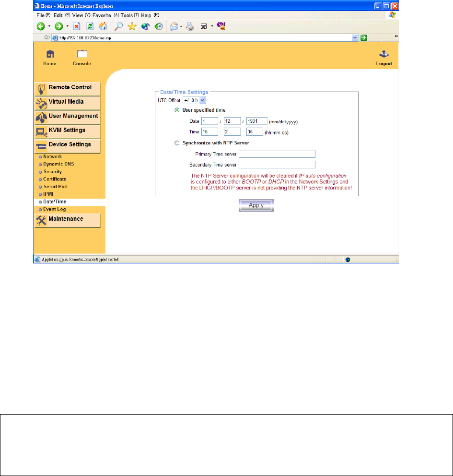Open the UTC Offset dropdown
The width and height of the screenshot is (453, 476).
tap(194, 100)
